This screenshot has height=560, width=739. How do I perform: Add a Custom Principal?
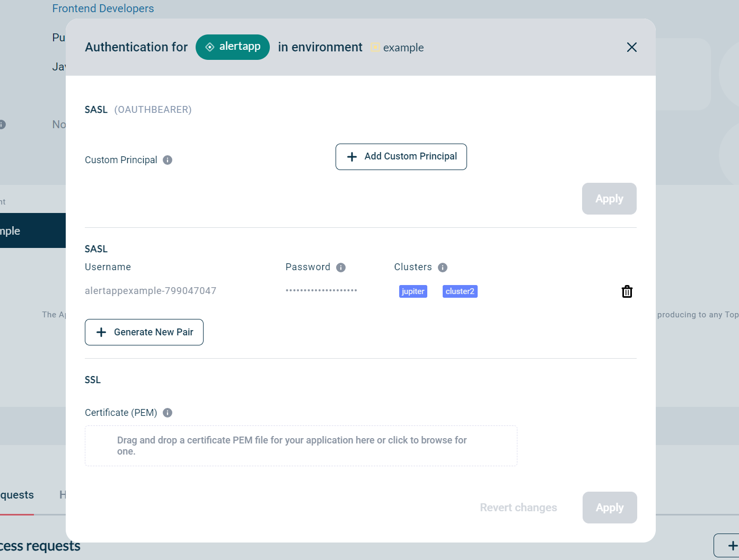(x=401, y=156)
